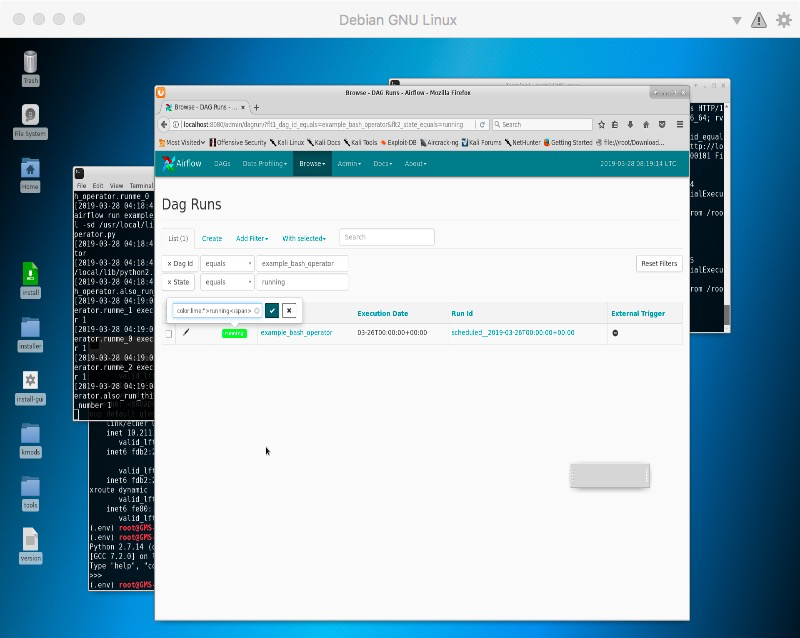The width and height of the screenshot is (800, 638).
Task: Remove the State filter
Action: [178, 282]
